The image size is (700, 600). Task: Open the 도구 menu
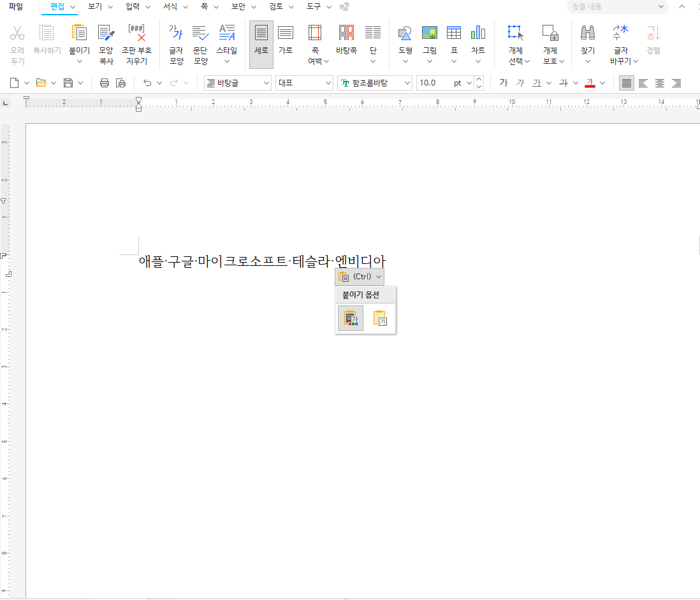314,7
